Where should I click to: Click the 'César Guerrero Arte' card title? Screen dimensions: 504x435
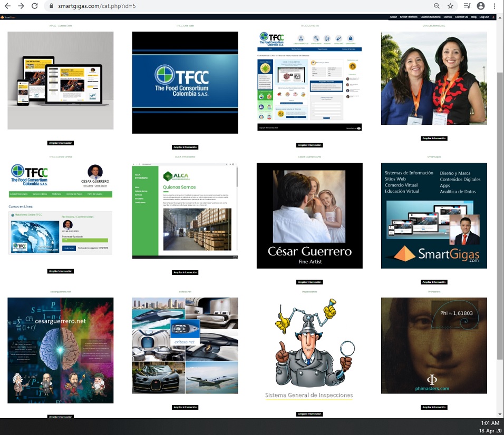coord(309,157)
